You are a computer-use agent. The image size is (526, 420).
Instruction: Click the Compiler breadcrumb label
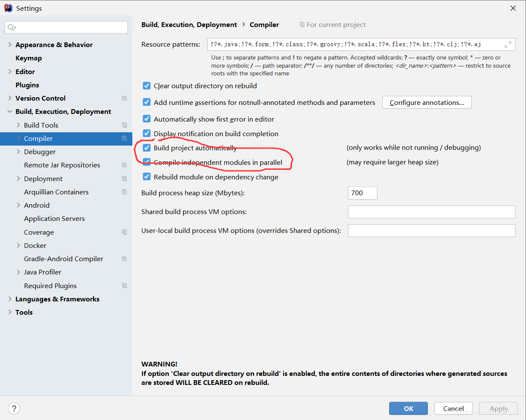tap(264, 25)
